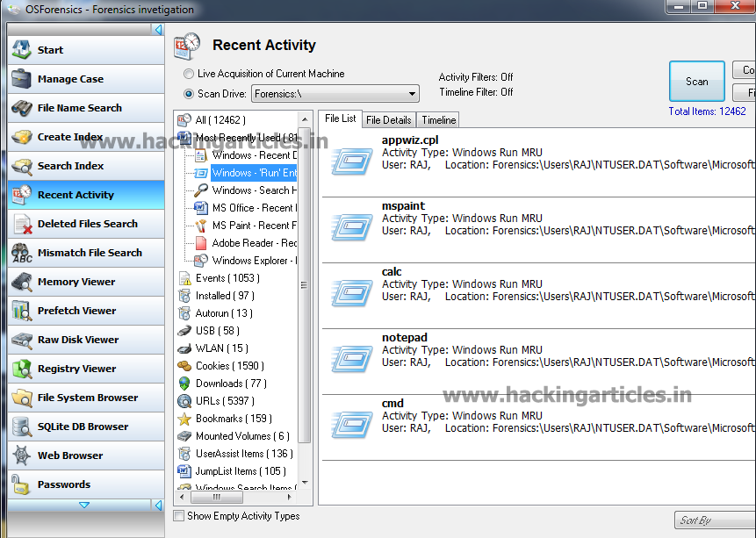Screen dimensions: 756x538
Task: Click the scroll-up arrow in activity tree
Action: pyautogui.click(x=304, y=119)
